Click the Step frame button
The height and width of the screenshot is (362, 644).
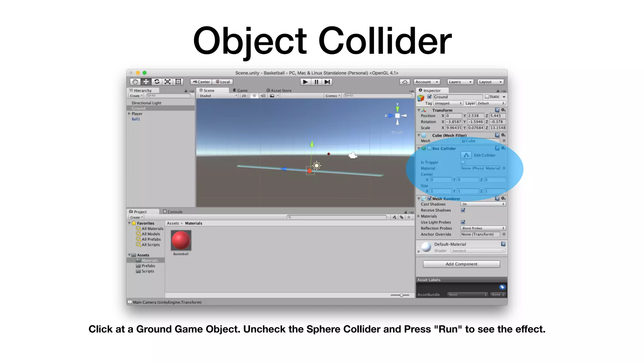click(x=327, y=82)
